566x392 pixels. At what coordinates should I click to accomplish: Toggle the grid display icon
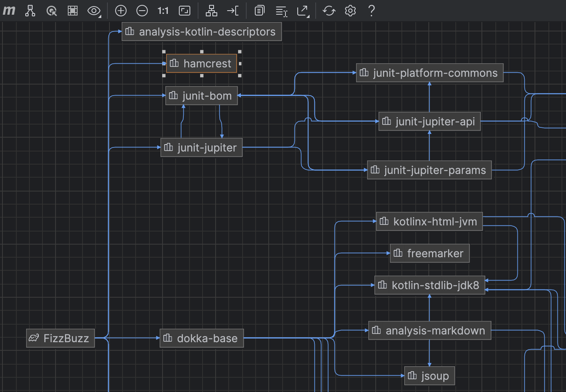(72, 11)
